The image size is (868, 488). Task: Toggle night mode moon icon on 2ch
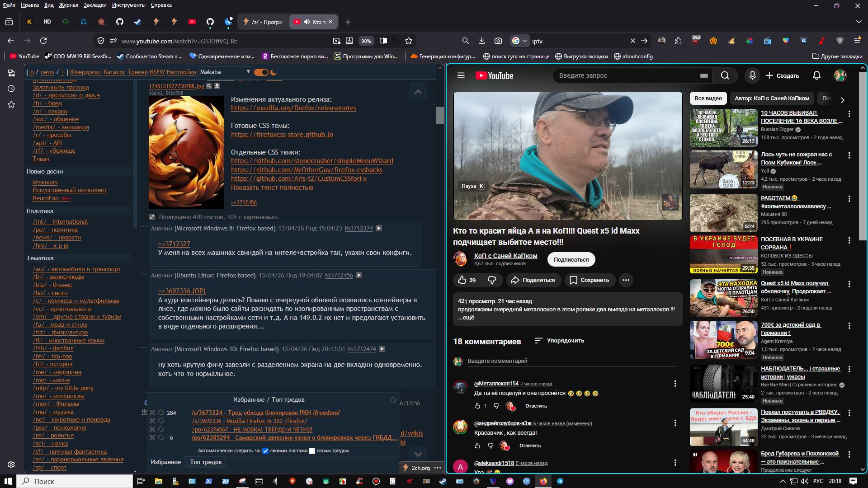(x=274, y=72)
